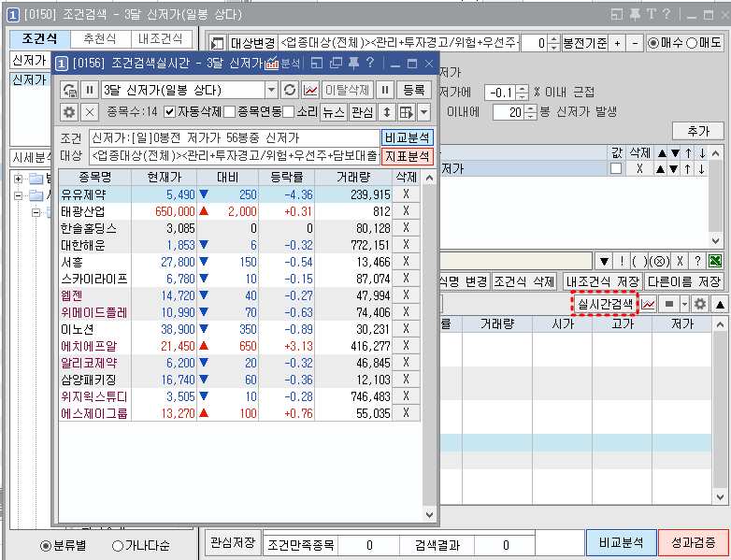The height and width of the screenshot is (560, 731).
Task: Check the 값 checkbox in condition row
Action: (616, 169)
